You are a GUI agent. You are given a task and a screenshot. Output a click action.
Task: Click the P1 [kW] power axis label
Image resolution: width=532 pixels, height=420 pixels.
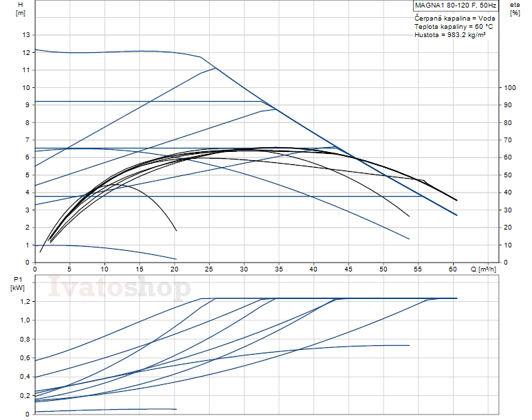(18, 282)
